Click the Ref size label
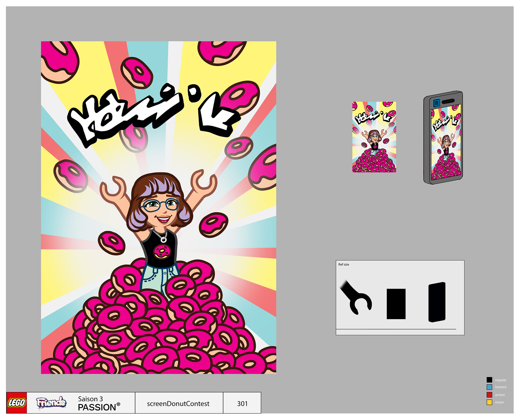 343,265
